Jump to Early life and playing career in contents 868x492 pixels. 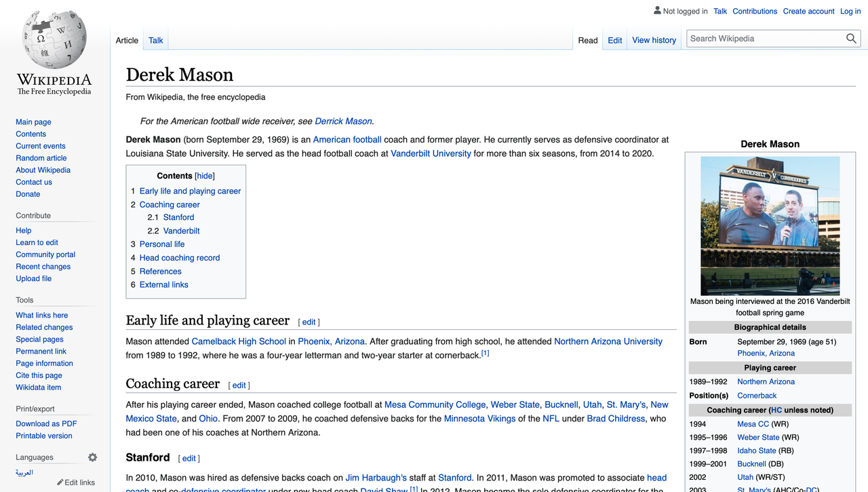190,191
